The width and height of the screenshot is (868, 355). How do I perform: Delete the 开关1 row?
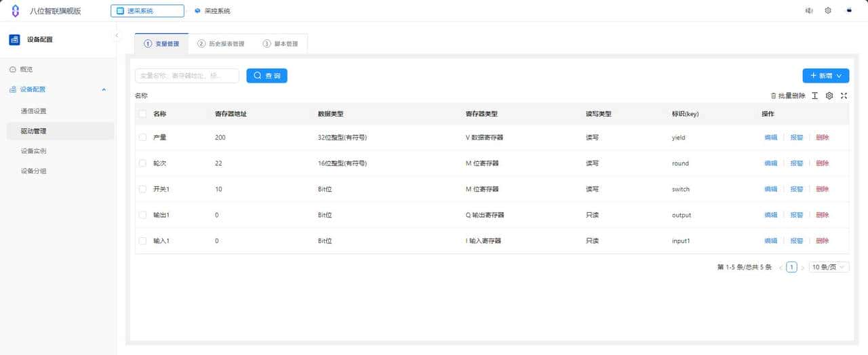tap(823, 189)
